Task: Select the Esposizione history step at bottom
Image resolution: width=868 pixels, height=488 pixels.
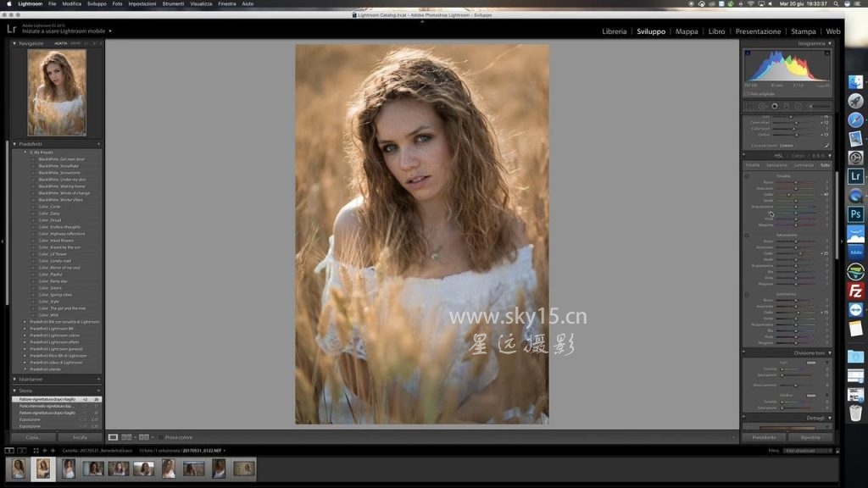Action: tap(58, 426)
